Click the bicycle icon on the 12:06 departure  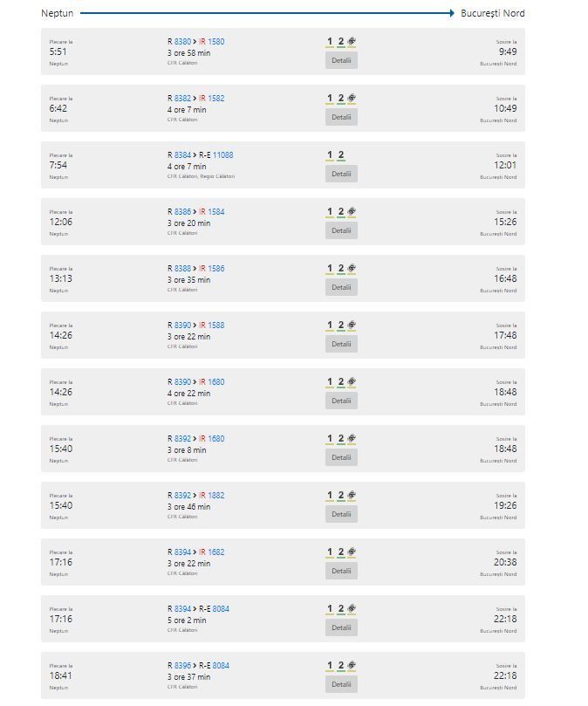point(352,211)
